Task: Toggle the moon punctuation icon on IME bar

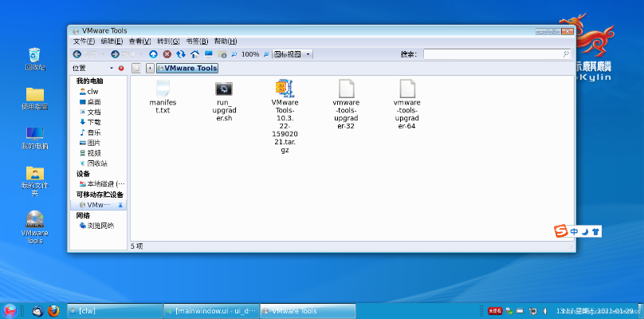Action: click(x=585, y=232)
